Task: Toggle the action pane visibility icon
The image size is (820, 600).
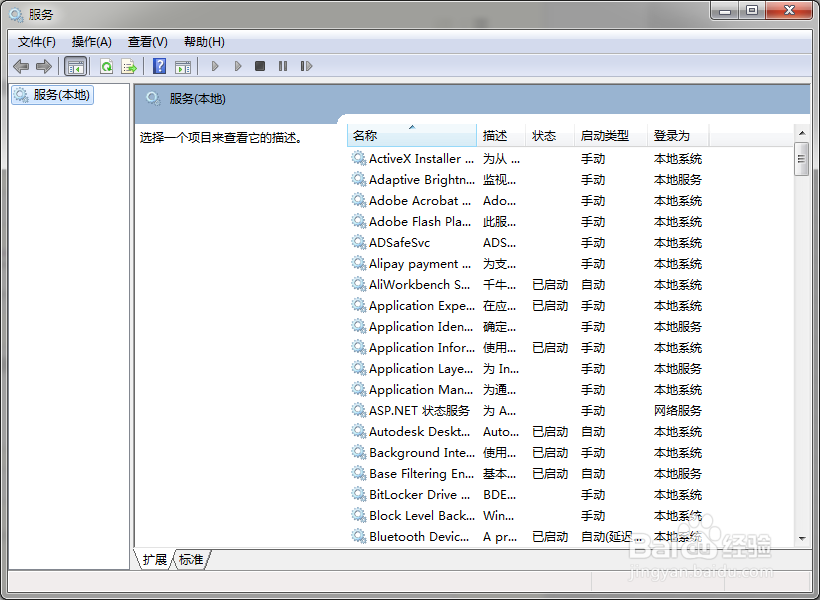Action: (x=185, y=66)
